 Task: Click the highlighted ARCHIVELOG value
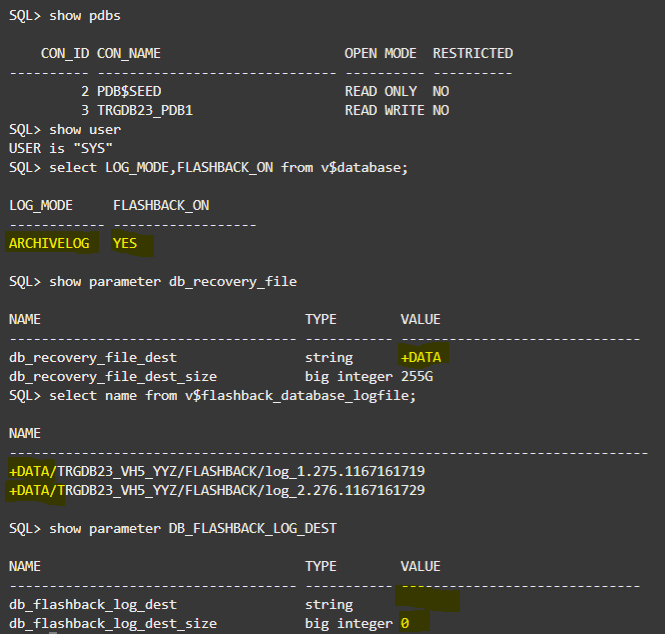(x=49, y=243)
